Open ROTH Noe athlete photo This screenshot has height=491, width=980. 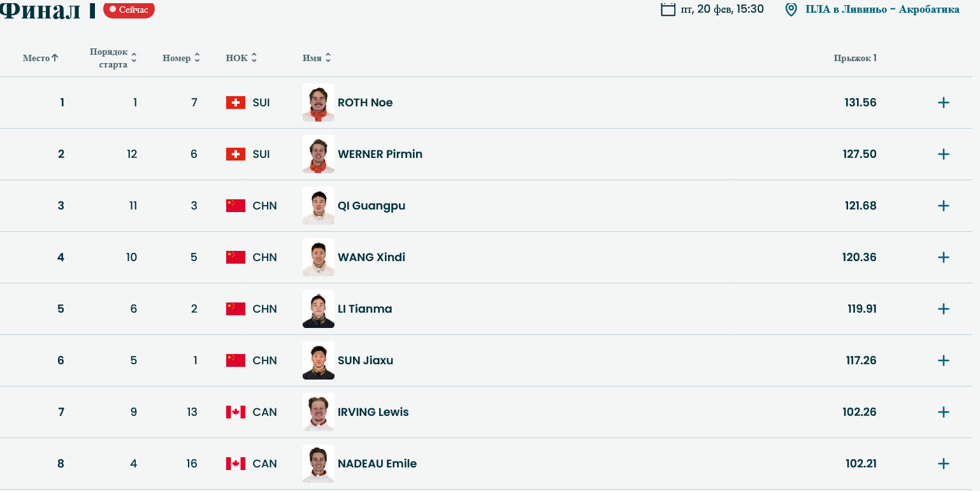click(319, 103)
